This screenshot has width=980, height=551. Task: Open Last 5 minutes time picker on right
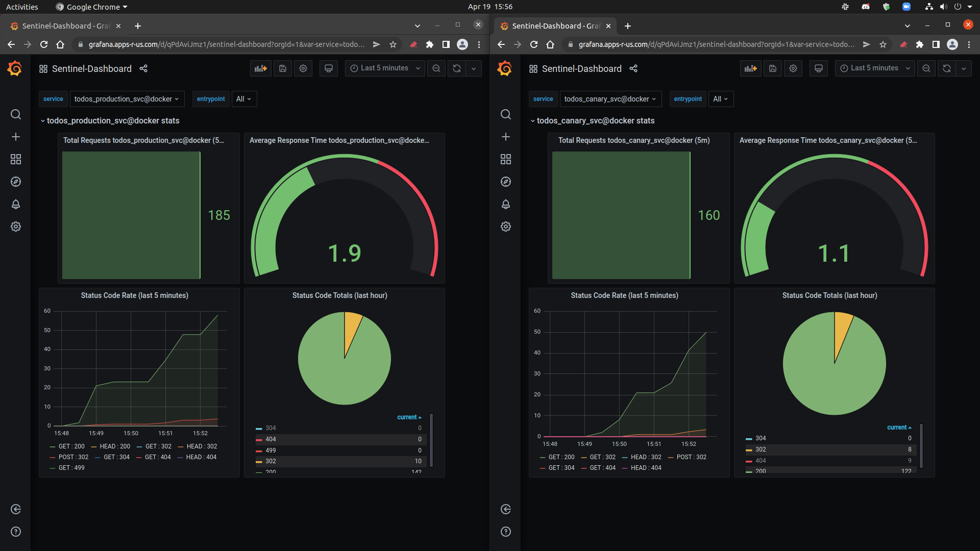pos(875,68)
